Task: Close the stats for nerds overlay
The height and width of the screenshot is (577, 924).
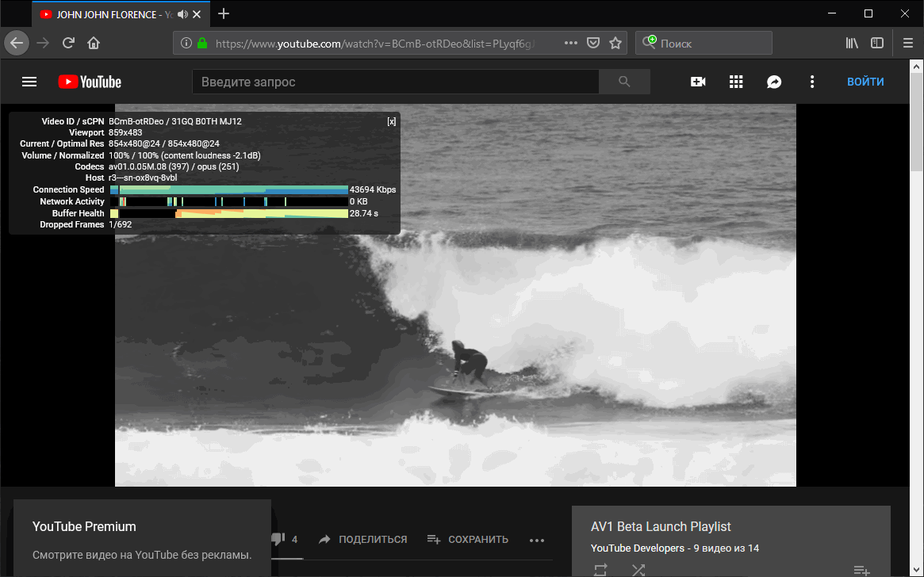Action: coord(391,121)
